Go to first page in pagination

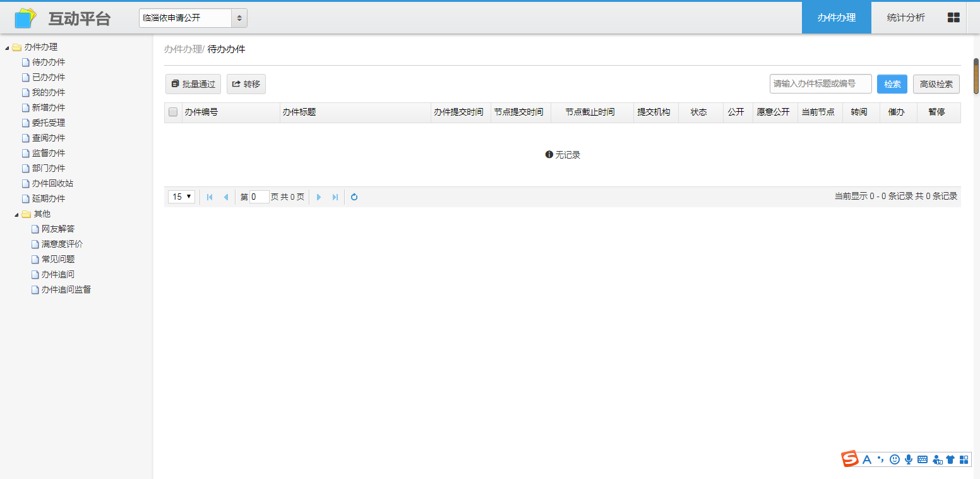tap(210, 197)
